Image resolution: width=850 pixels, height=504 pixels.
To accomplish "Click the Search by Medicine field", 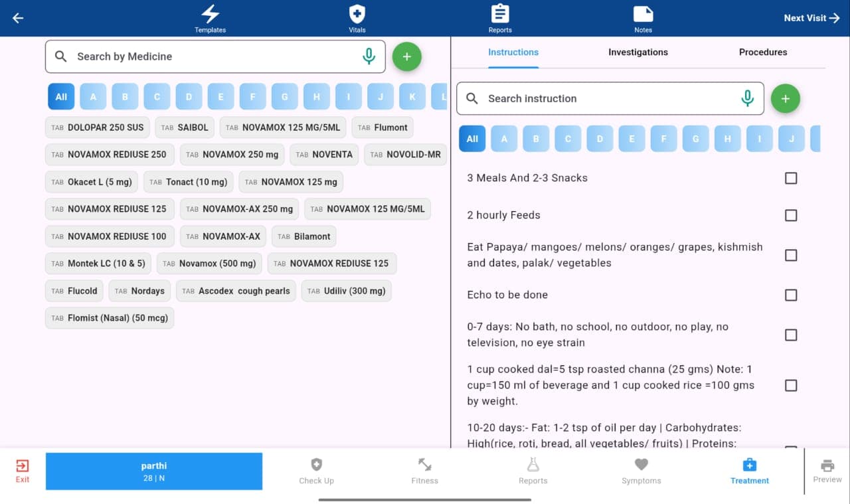I will [215, 56].
